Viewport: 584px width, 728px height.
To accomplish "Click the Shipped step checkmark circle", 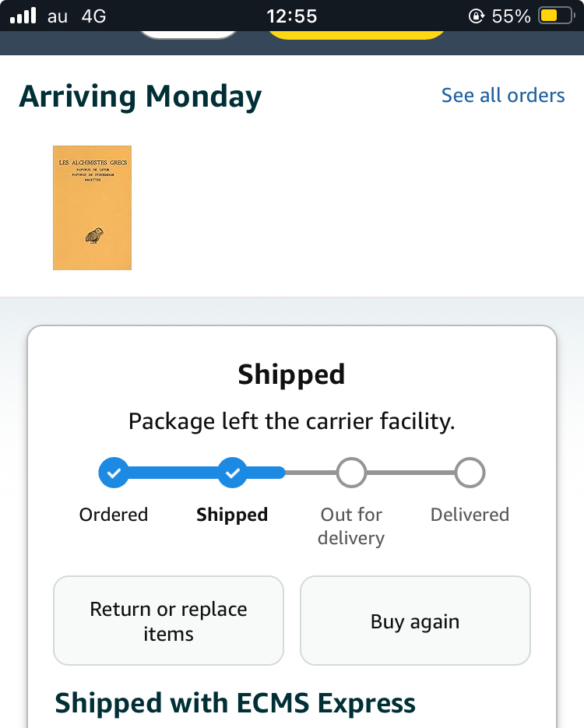I will tap(232, 472).
